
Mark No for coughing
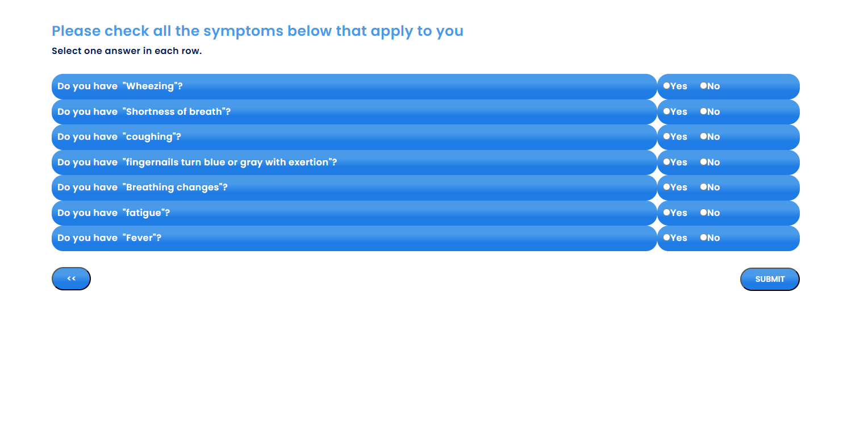point(703,136)
